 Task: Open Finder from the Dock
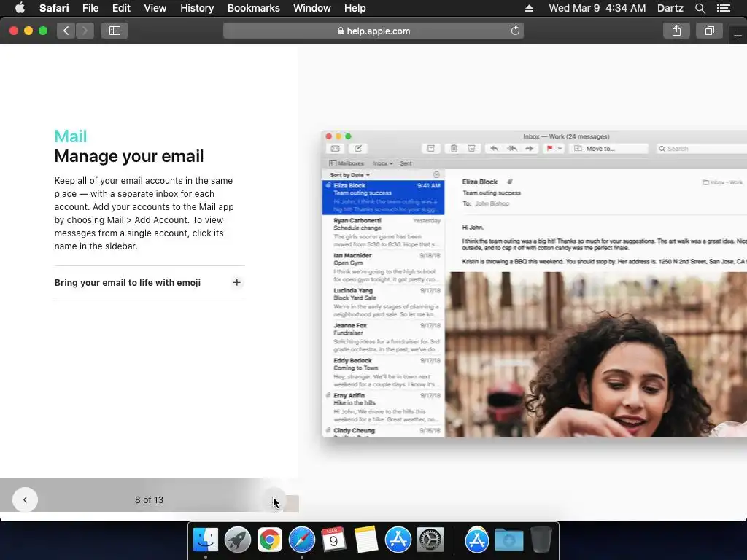(x=205, y=540)
